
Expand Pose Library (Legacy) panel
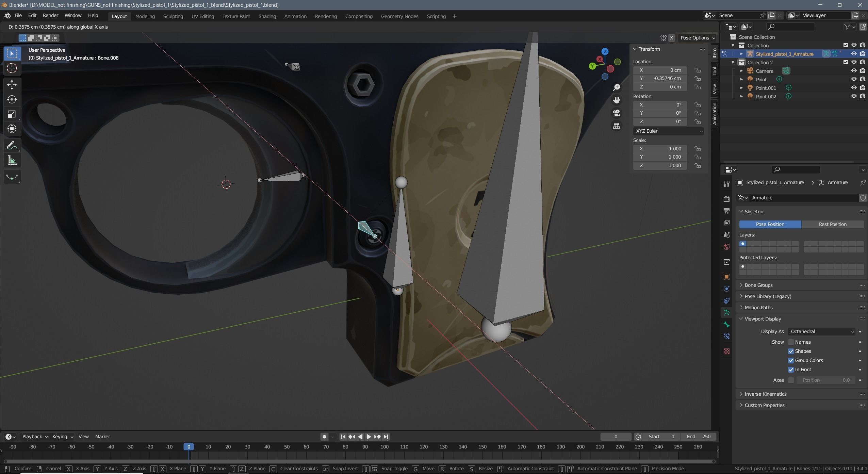[768, 296]
